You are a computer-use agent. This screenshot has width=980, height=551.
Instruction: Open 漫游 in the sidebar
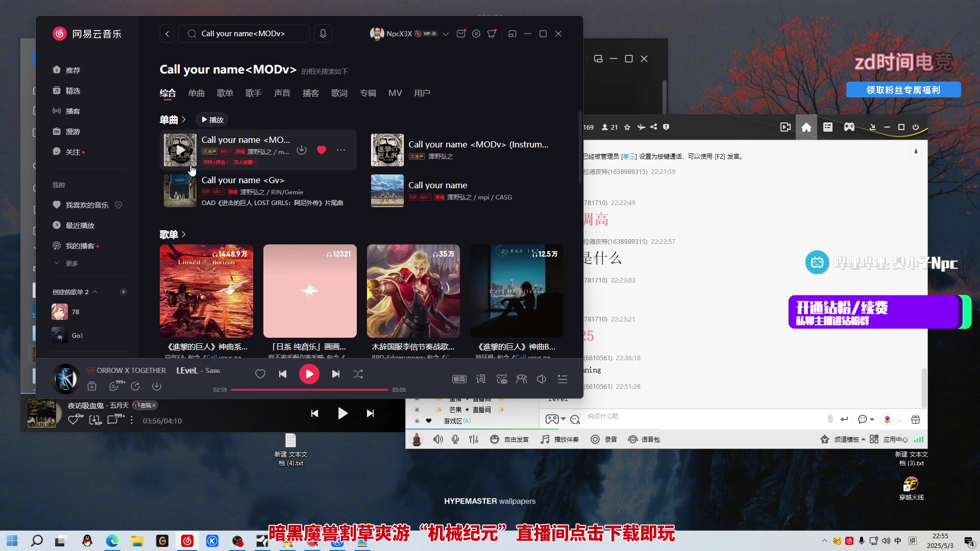pyautogui.click(x=66, y=132)
